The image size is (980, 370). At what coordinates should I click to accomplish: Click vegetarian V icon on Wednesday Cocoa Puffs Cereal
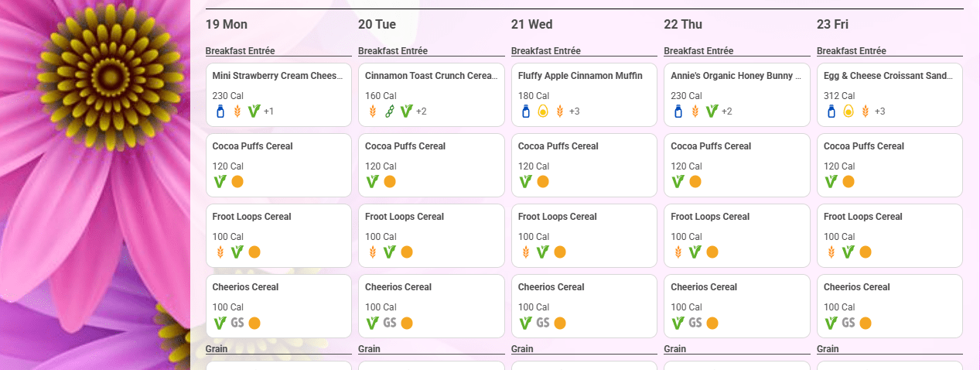[526, 182]
